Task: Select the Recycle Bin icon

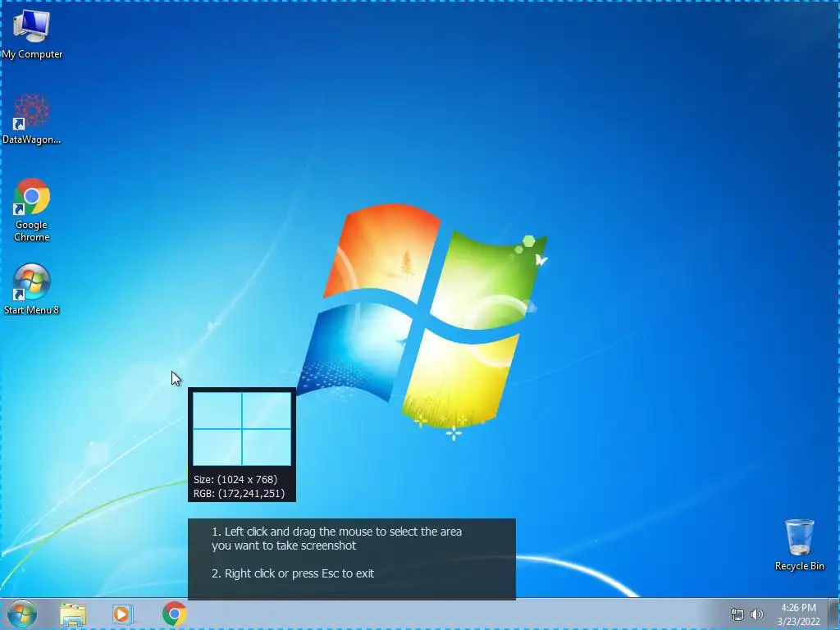Action: pos(799,545)
